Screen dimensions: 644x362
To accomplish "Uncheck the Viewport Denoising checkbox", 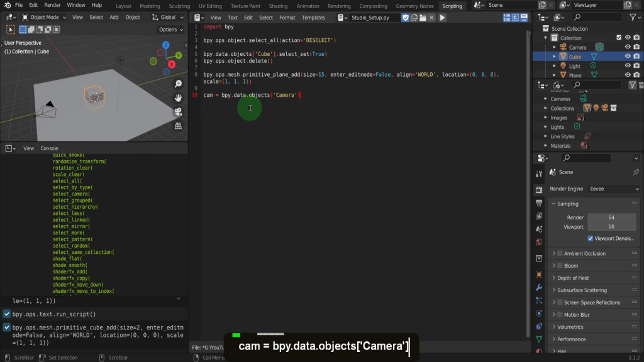I will [x=591, y=238].
